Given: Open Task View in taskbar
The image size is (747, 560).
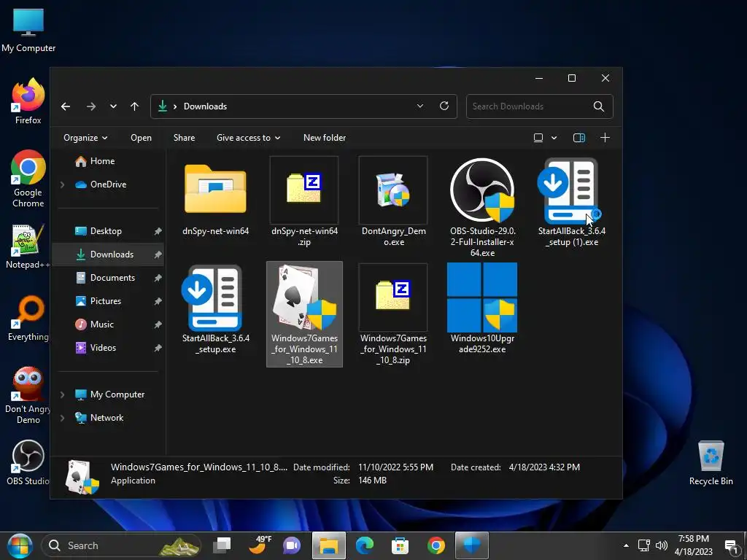Looking at the screenshot, I should click(222, 545).
